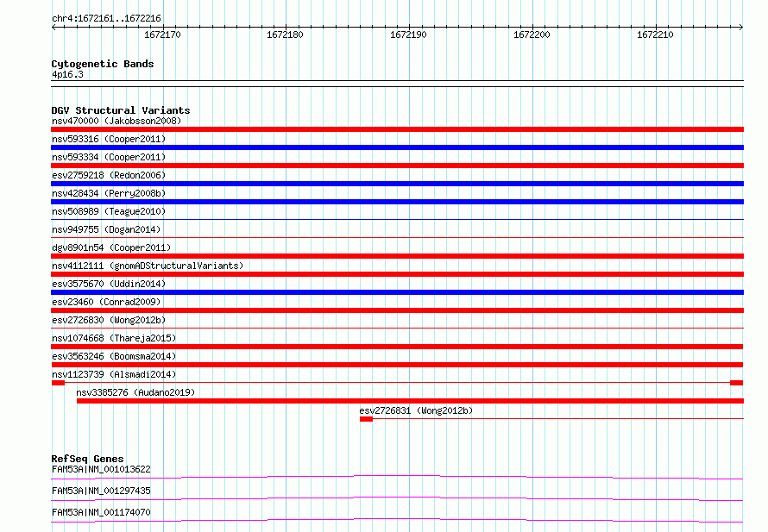Open transcript FAM53A|NM_001297435

pos(101,491)
